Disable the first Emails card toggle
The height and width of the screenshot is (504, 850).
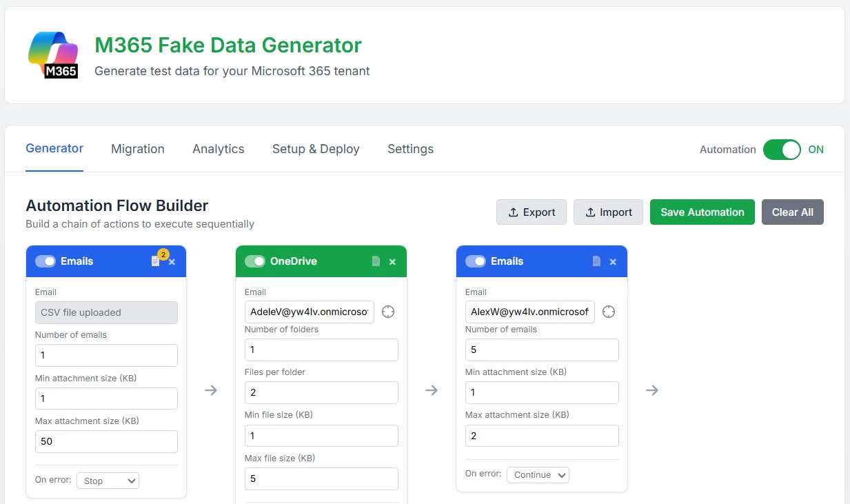45,261
